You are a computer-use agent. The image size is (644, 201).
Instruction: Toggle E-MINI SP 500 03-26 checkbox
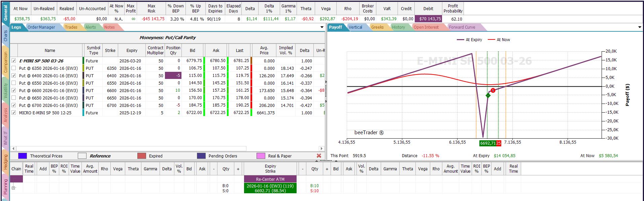pyautogui.click(x=14, y=61)
